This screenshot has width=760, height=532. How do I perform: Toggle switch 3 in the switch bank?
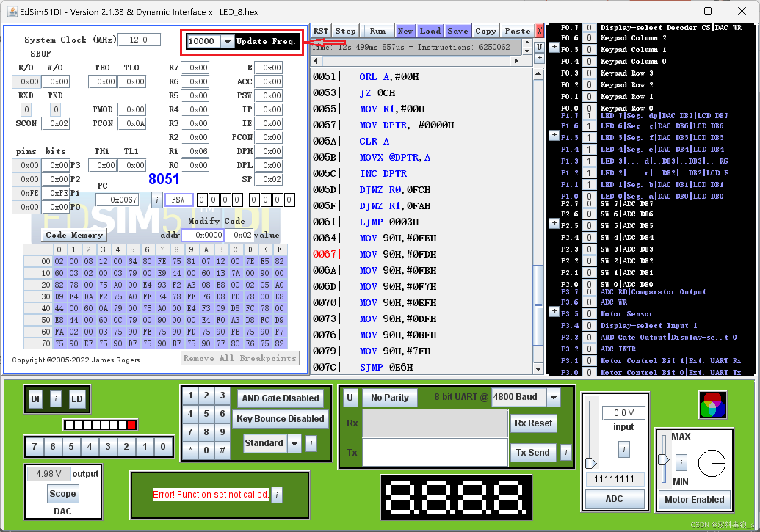click(x=108, y=447)
